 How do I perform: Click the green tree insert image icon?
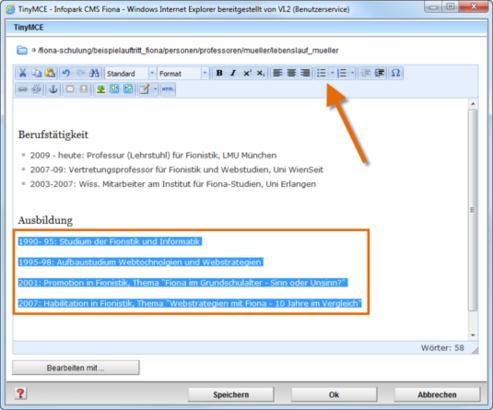[x=101, y=89]
